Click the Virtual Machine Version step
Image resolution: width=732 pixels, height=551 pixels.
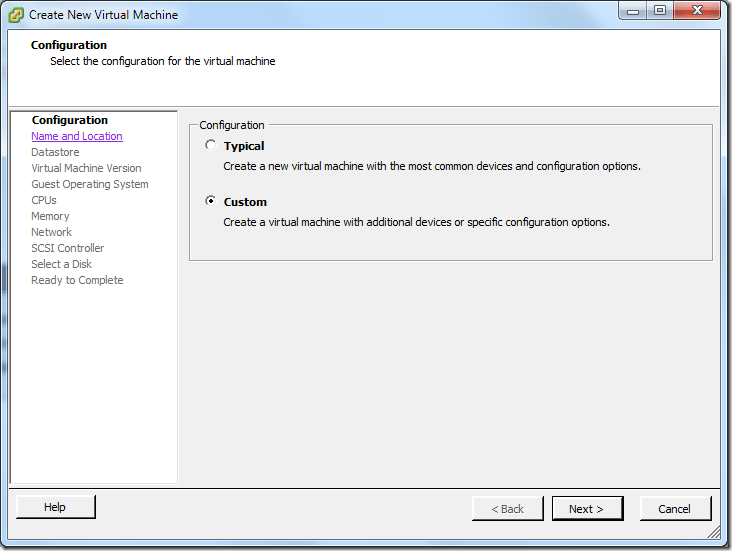pyautogui.click(x=86, y=168)
